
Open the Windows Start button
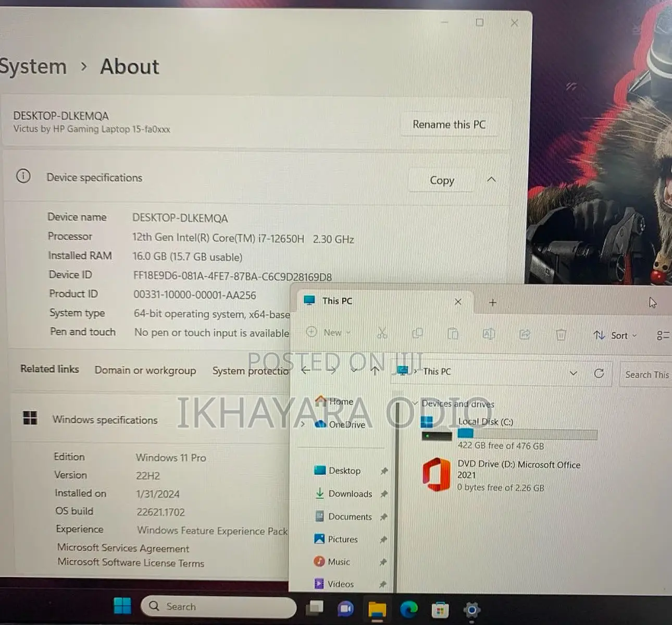click(122, 606)
